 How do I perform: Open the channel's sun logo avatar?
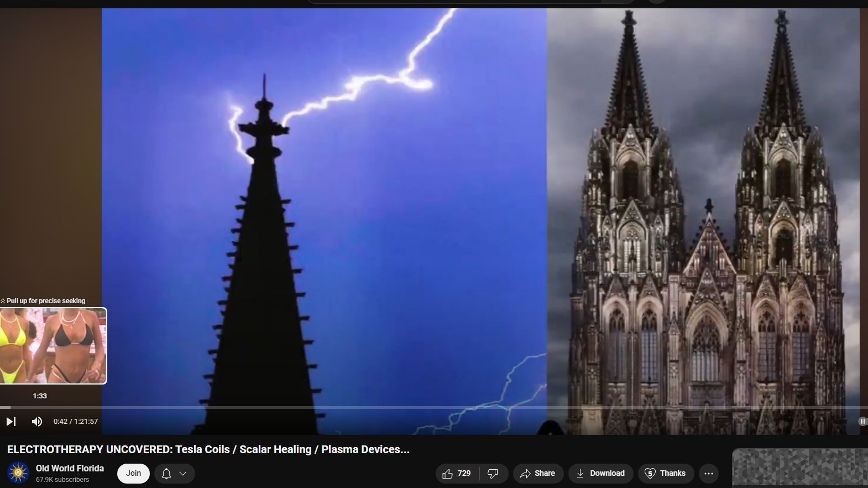(x=18, y=473)
